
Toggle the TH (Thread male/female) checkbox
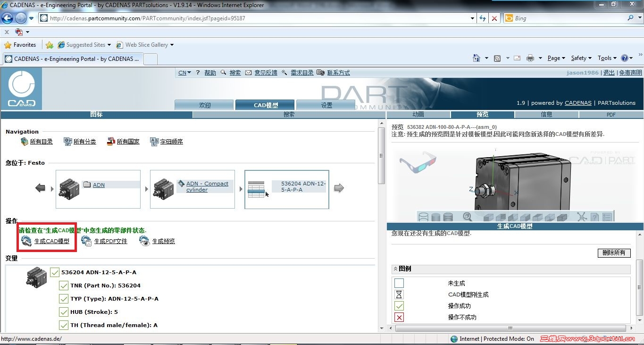click(64, 325)
